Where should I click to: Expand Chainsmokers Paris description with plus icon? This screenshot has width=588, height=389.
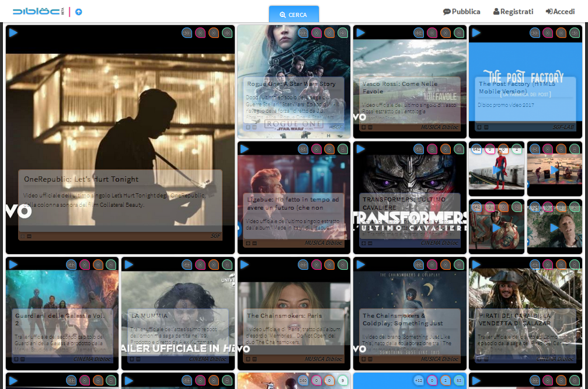coord(248,359)
